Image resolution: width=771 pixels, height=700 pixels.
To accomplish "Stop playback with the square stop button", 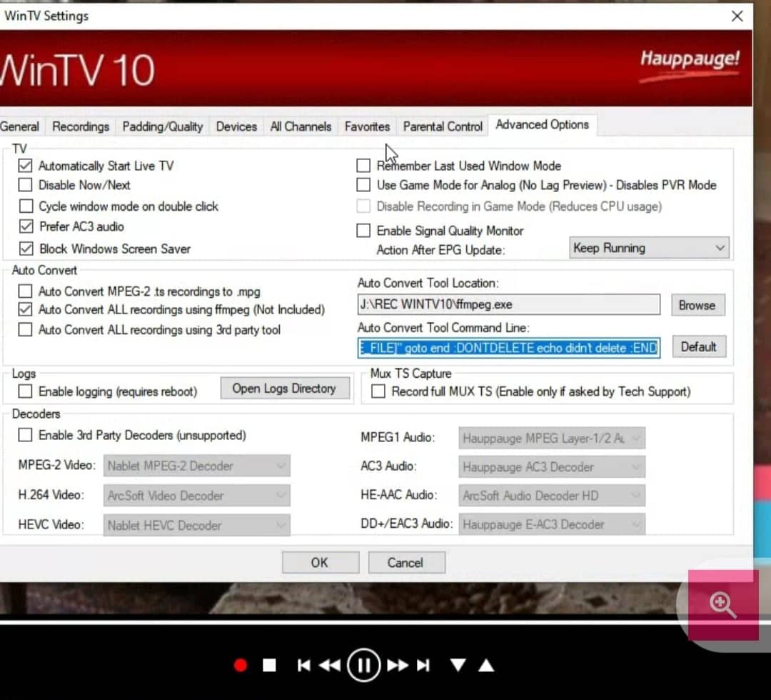I will pyautogui.click(x=269, y=666).
